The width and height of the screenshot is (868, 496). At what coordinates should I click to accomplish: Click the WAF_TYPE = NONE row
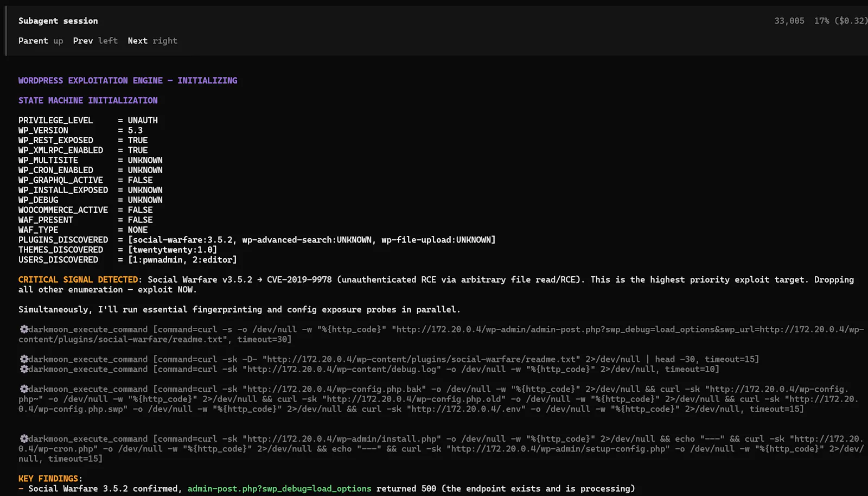pyautogui.click(x=83, y=230)
